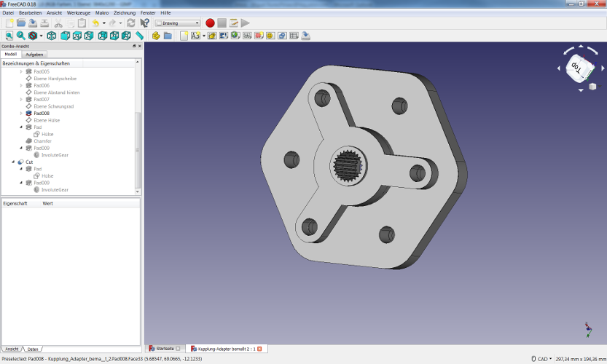Close the Kupplung-Adapter document tab

259,349
